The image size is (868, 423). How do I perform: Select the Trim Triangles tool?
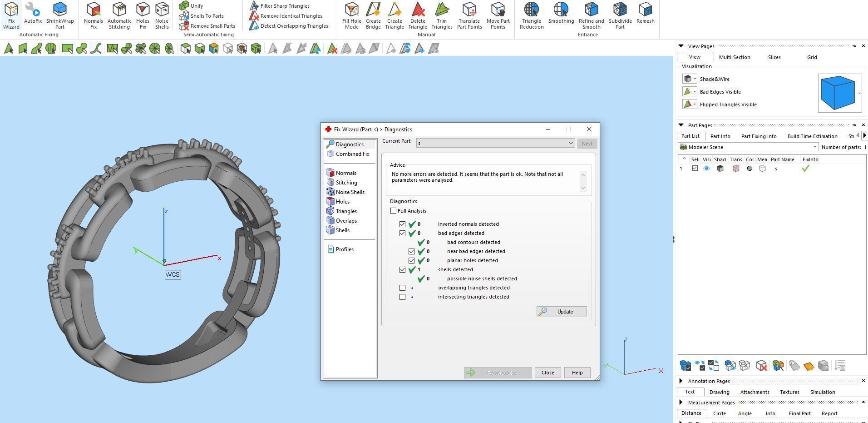point(442,16)
